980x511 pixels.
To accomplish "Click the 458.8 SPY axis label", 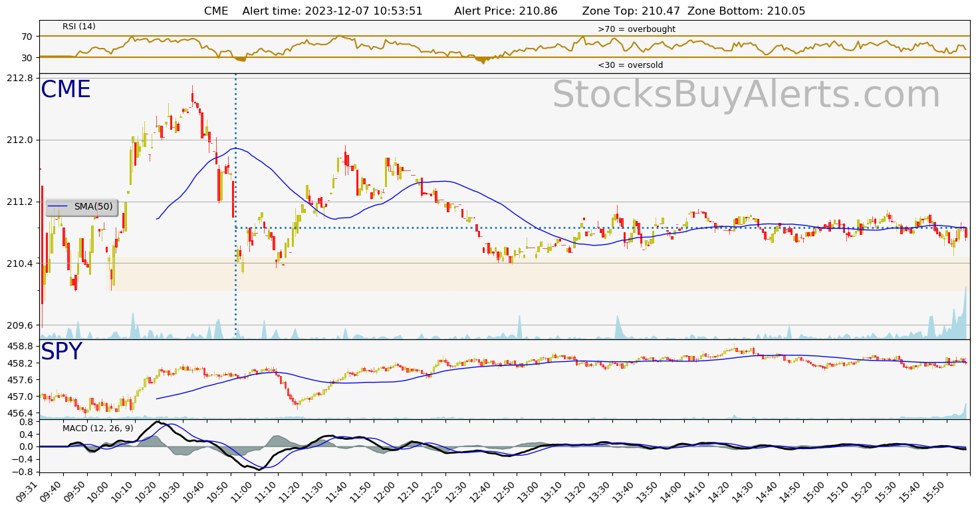I will tap(21, 347).
